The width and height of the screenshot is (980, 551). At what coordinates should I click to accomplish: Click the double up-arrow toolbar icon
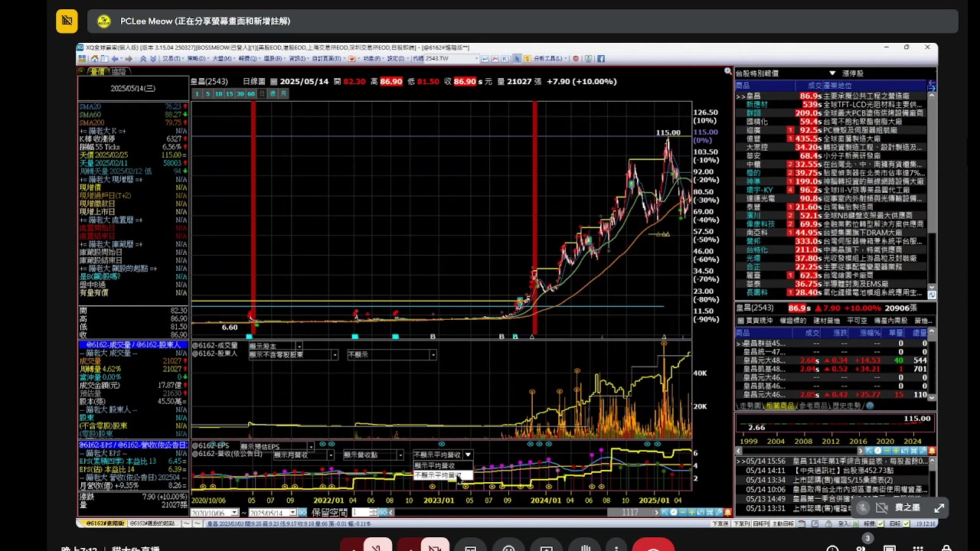pyautogui.click(x=142, y=58)
